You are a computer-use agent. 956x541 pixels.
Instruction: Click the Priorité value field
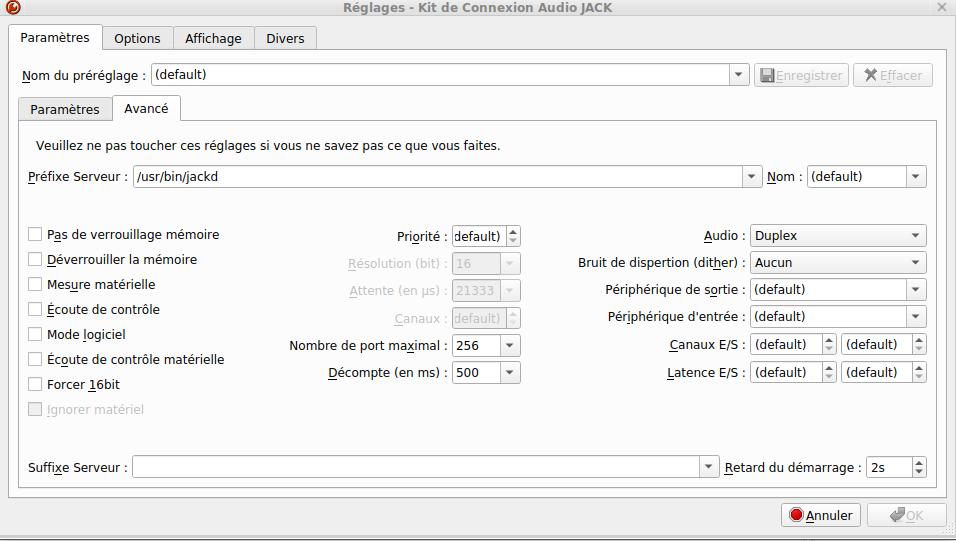click(479, 237)
